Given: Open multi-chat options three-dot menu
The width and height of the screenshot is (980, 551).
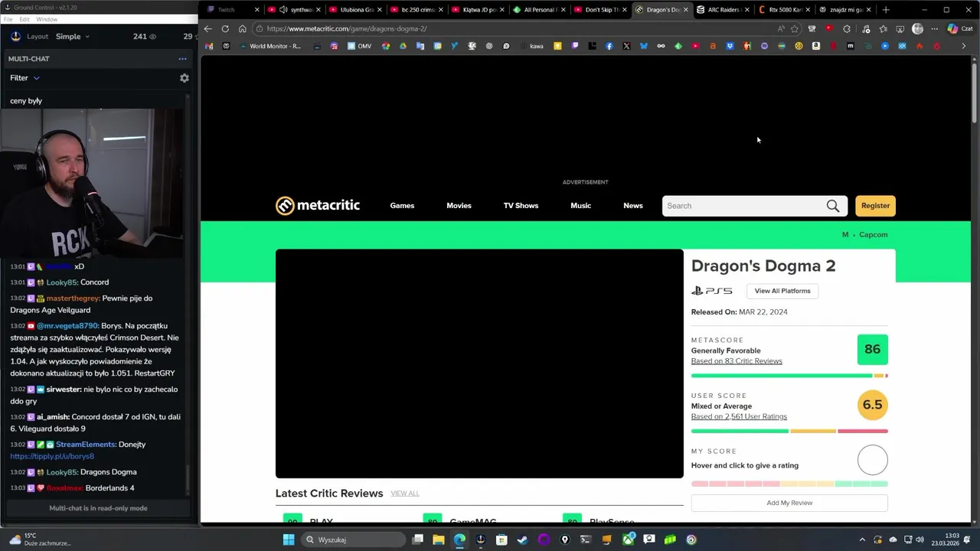Looking at the screenshot, I should pyautogui.click(x=182, y=59).
